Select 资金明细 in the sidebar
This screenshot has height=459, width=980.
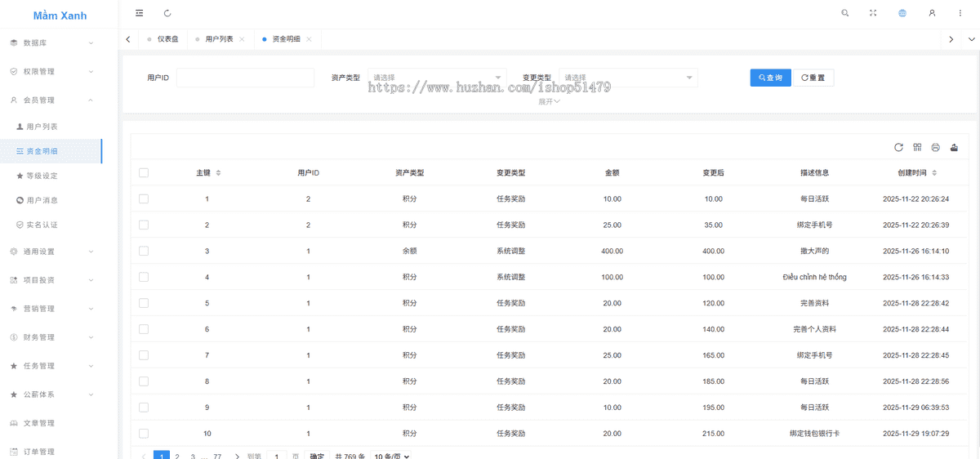[51, 151]
